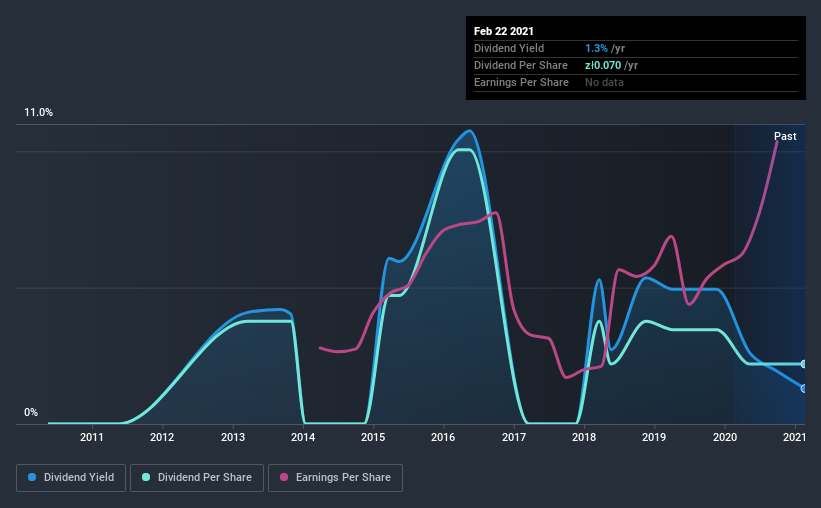Click the 2020 x-axis label

tap(725, 437)
